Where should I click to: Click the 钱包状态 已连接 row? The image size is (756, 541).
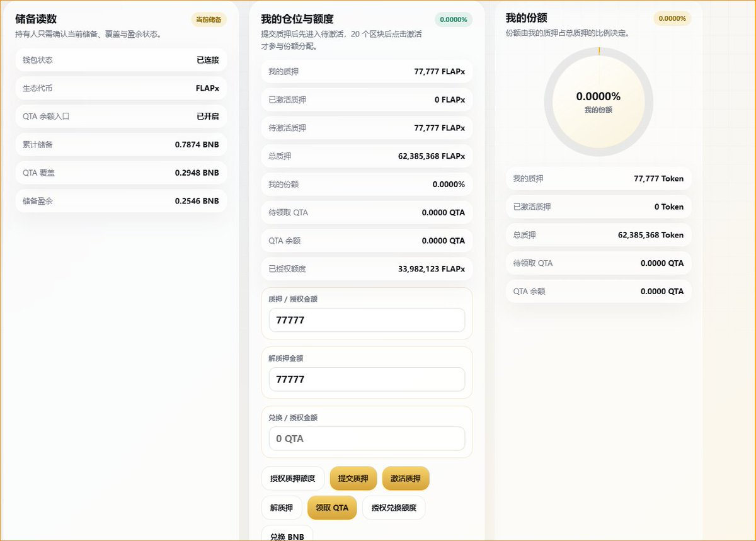pyautogui.click(x=121, y=60)
